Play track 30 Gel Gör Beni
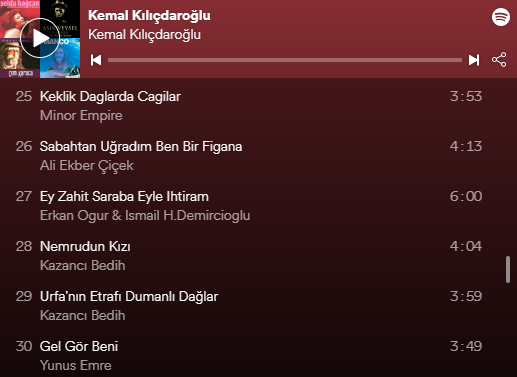The height and width of the screenshot is (377, 517). click(x=248, y=356)
